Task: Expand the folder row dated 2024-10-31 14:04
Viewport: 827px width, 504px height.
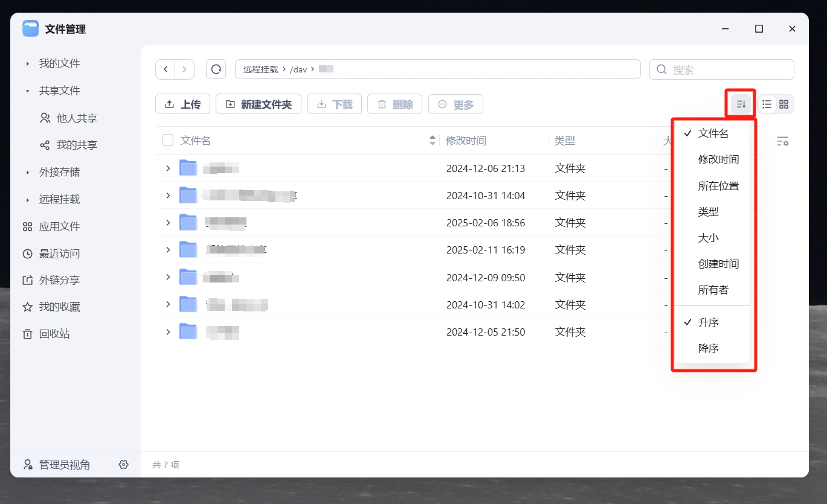Action: pos(168,196)
